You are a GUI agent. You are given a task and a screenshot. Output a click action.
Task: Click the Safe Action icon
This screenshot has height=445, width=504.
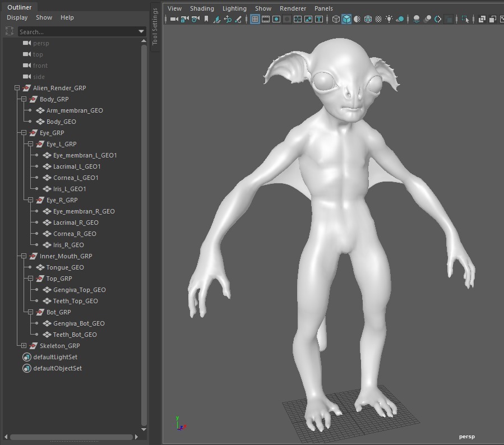click(308, 19)
